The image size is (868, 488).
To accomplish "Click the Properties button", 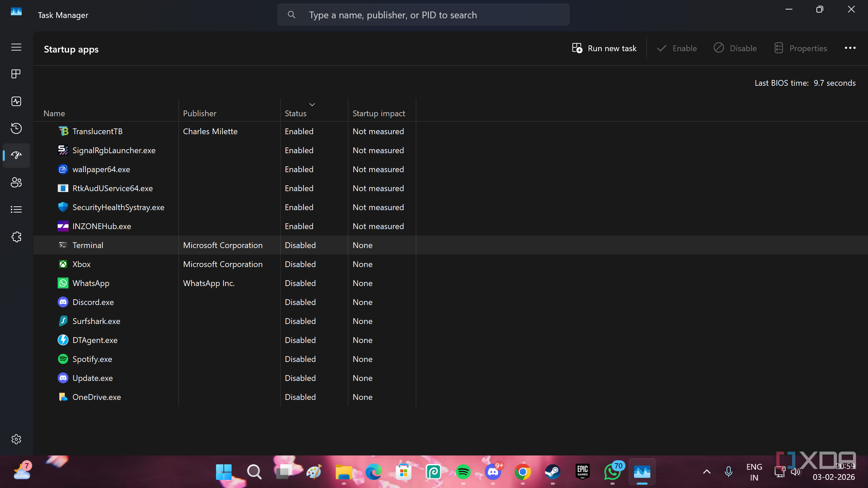I will click(801, 48).
